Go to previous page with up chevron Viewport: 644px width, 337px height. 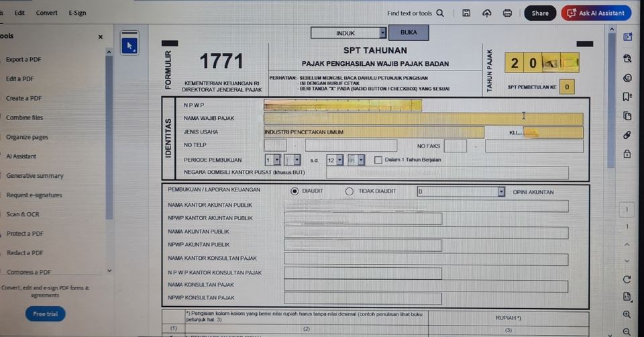pyautogui.click(x=627, y=244)
